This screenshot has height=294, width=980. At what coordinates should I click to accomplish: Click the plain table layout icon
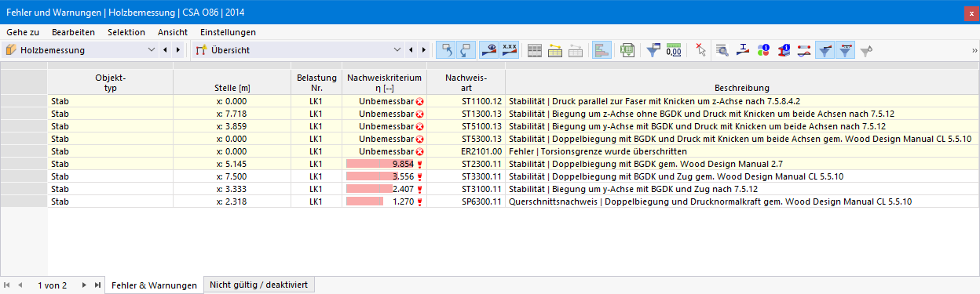(x=535, y=50)
